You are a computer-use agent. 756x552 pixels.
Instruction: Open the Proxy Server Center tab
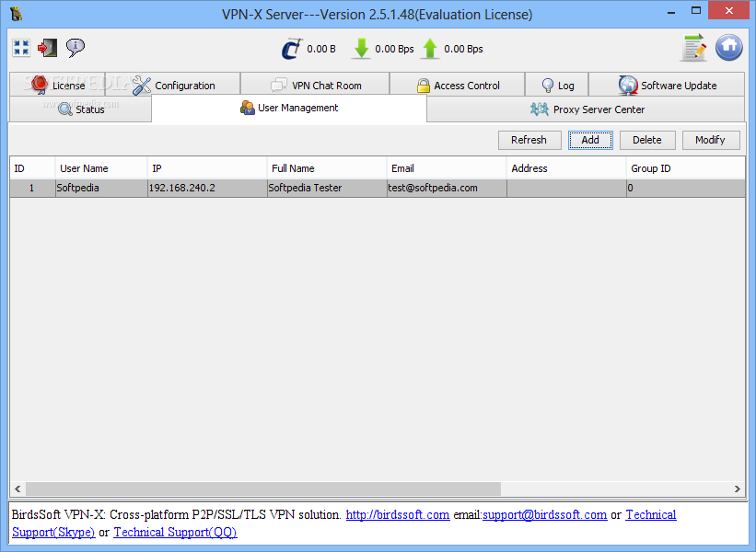[x=587, y=109]
